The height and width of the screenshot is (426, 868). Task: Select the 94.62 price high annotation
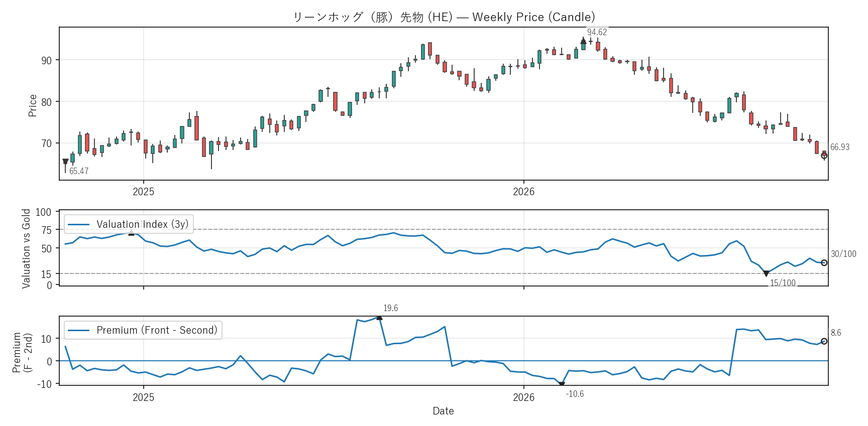tap(597, 32)
